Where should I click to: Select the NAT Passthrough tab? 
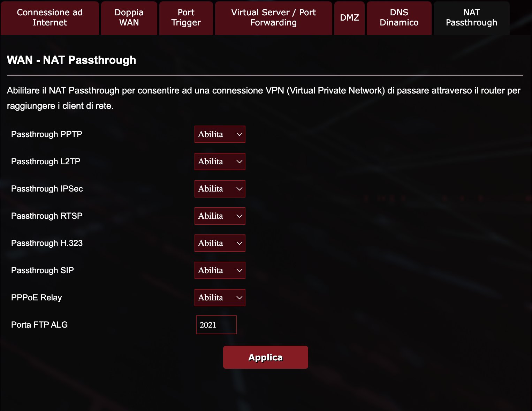[x=472, y=18]
